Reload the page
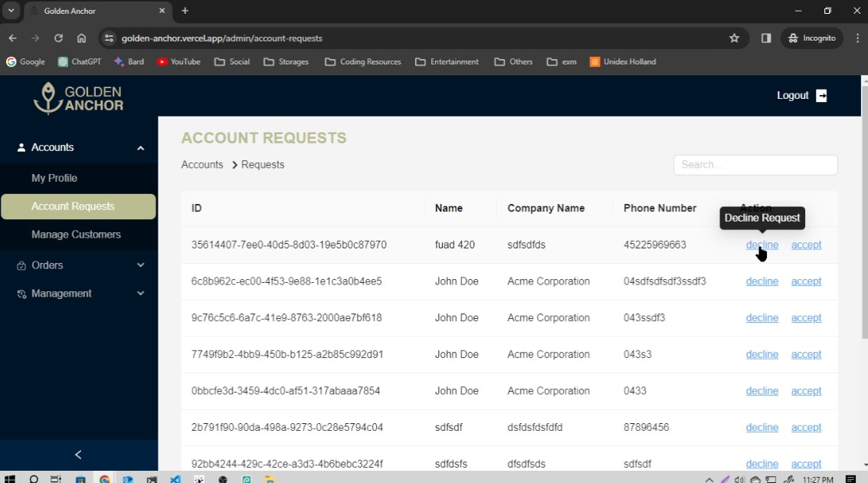868x483 pixels. [58, 38]
